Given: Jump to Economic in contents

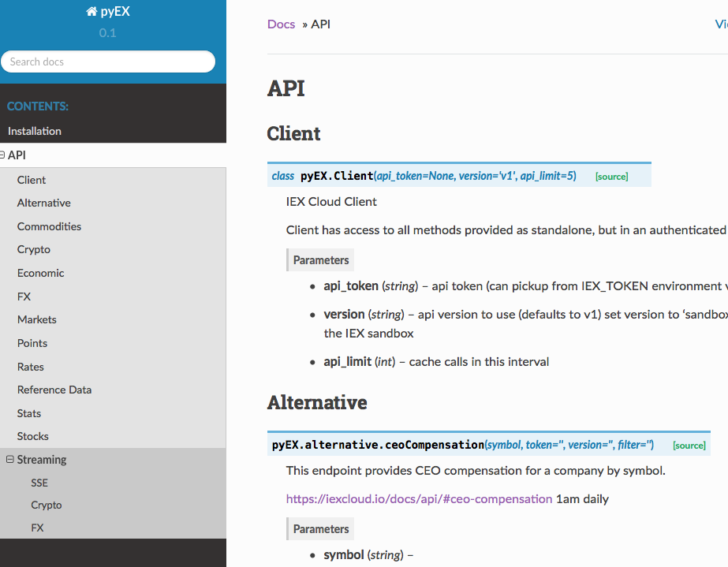Looking at the screenshot, I should [x=40, y=273].
